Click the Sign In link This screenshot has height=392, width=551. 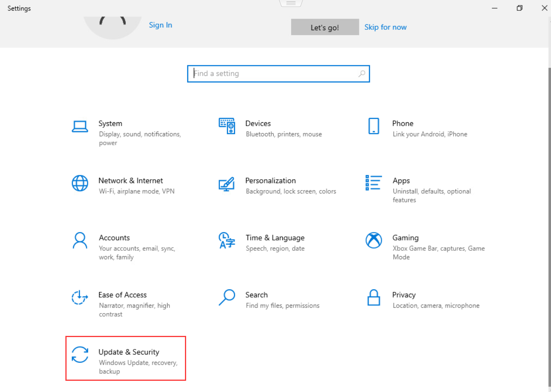[160, 25]
